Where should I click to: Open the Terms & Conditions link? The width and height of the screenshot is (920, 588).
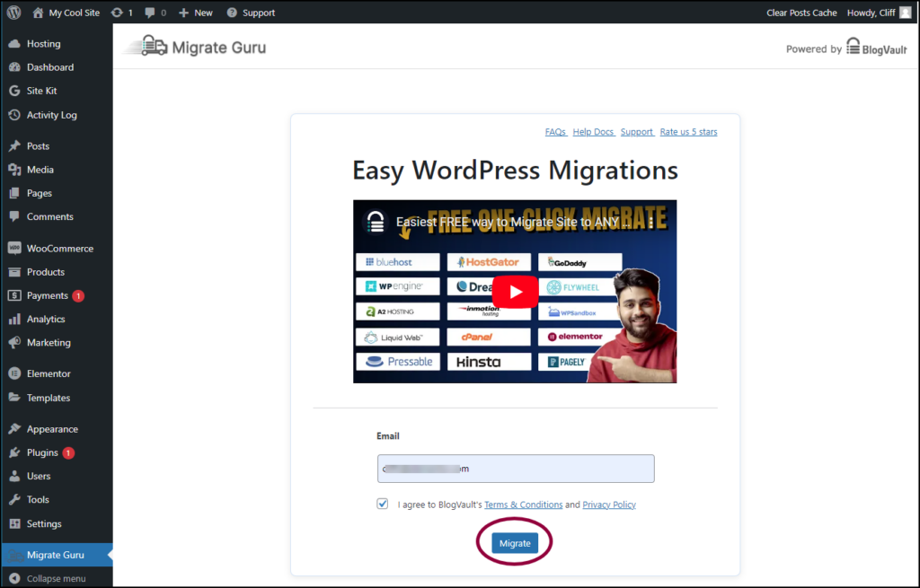(x=523, y=505)
